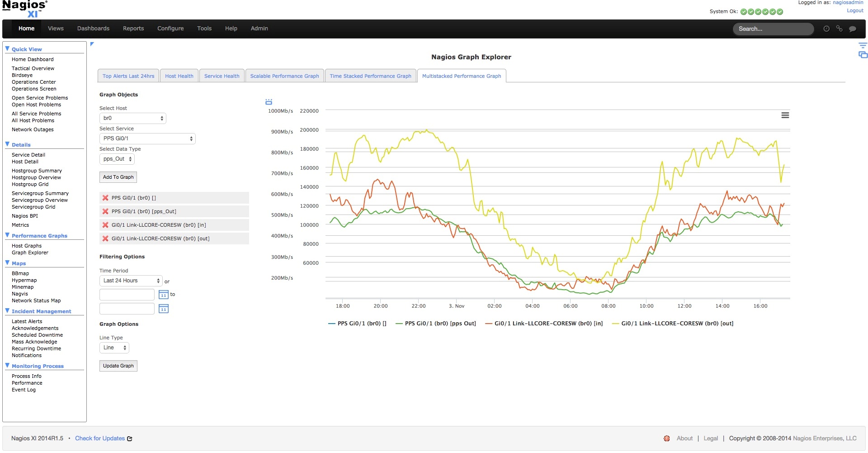Open the Line Type dropdown
The width and height of the screenshot is (868, 453).
pos(114,348)
